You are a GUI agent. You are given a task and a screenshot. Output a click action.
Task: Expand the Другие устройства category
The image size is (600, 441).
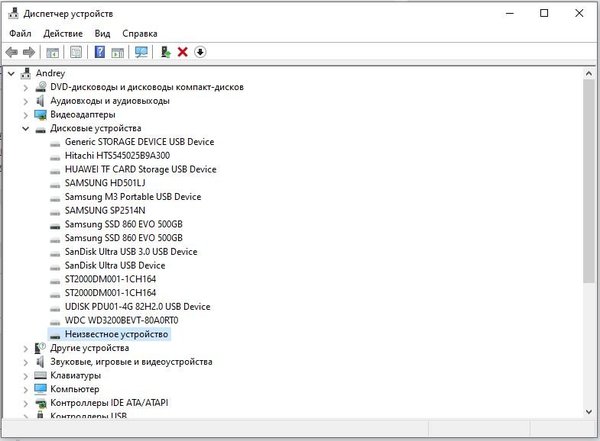coord(26,348)
